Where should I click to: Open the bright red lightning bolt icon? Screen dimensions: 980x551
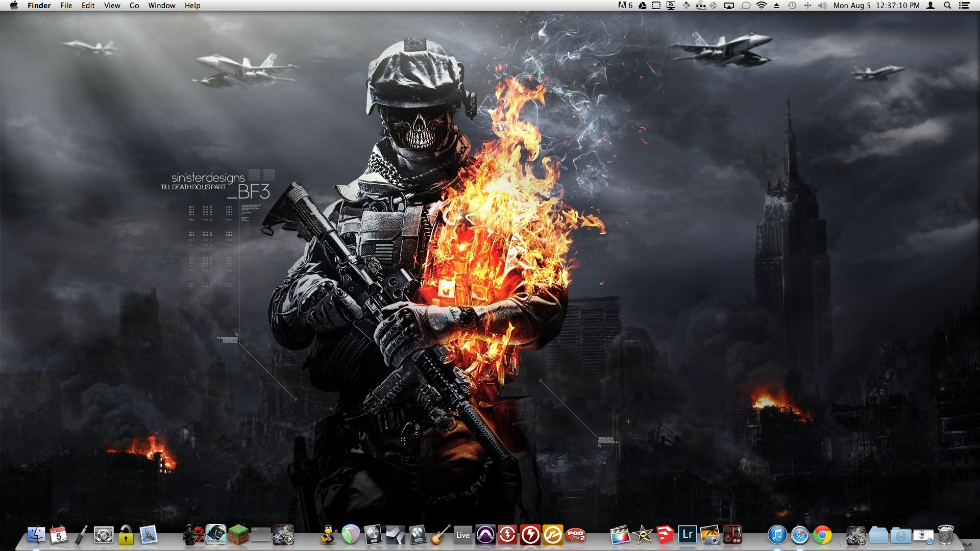tap(530, 535)
